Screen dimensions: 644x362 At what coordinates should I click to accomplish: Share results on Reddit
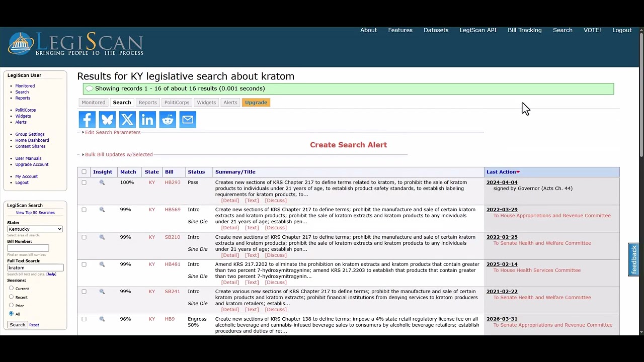pyautogui.click(x=168, y=120)
